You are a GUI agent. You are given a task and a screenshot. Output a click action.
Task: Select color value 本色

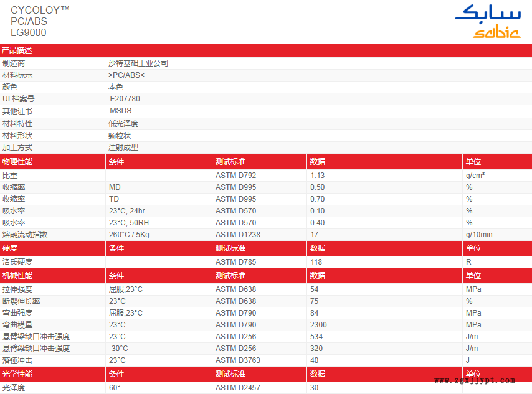tap(116, 87)
